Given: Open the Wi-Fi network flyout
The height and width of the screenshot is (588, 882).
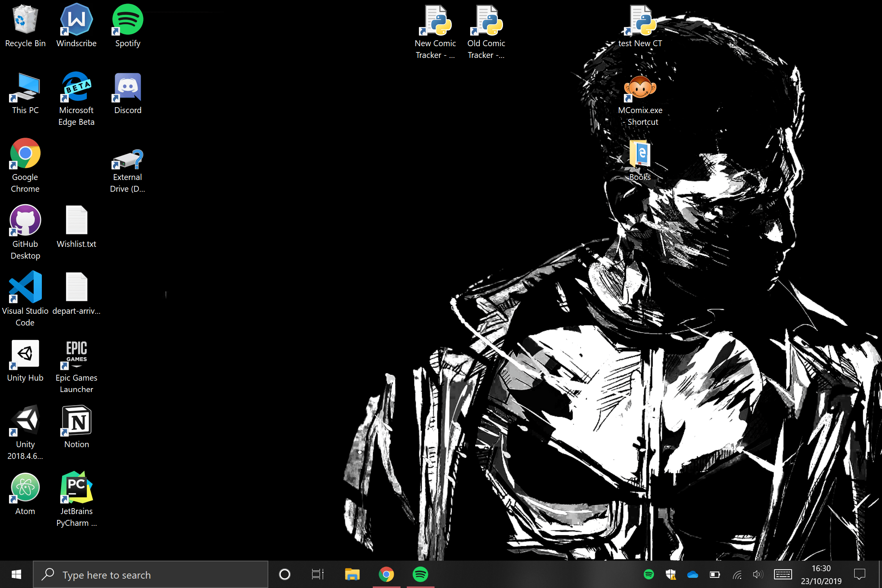Looking at the screenshot, I should [x=737, y=574].
